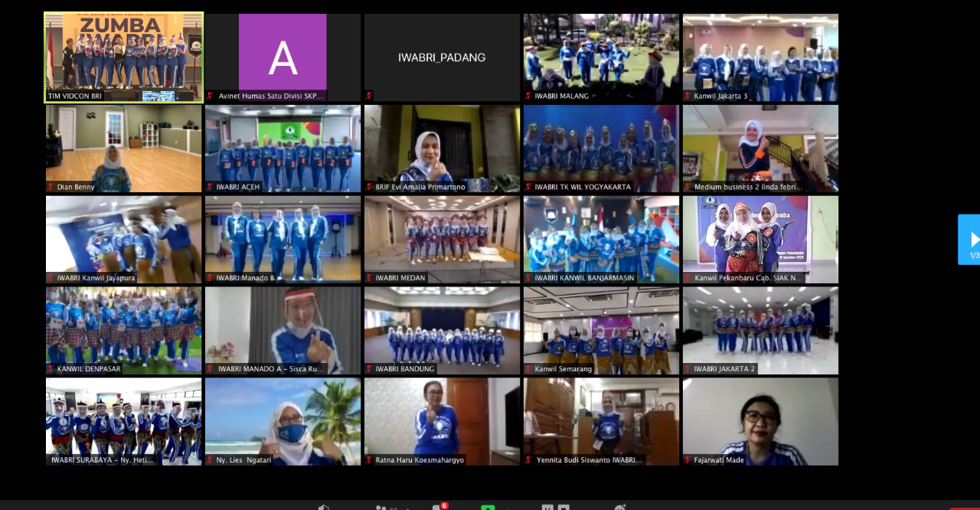
Task: Select the Fajarwati Made video tile
Action: pyautogui.click(x=760, y=420)
